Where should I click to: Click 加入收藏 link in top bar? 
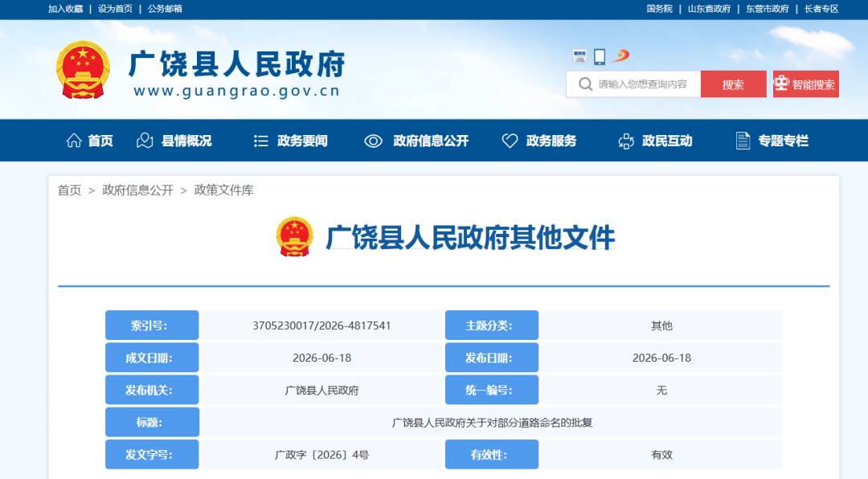65,9
